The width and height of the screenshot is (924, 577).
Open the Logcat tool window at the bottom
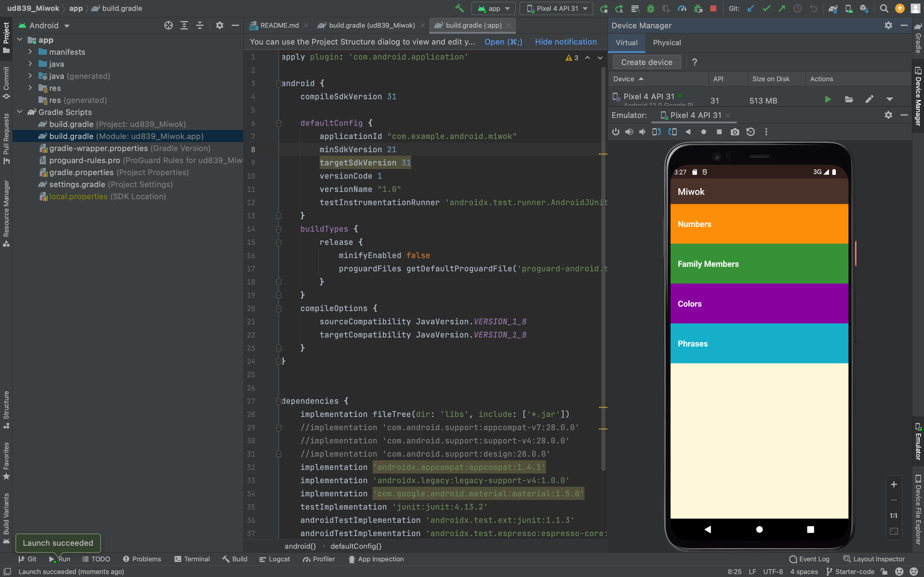[x=280, y=559]
